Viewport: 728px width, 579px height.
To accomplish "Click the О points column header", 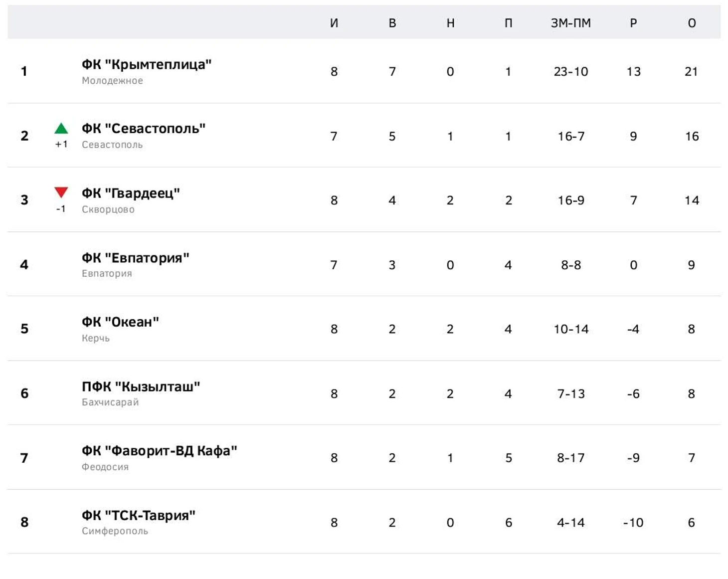I will pos(692,23).
